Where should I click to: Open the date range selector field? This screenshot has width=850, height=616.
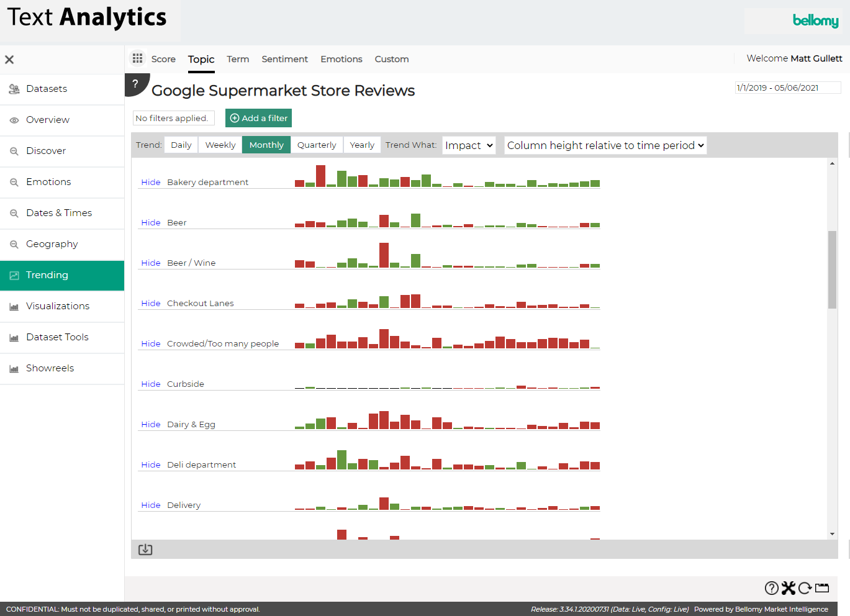pyautogui.click(x=787, y=88)
